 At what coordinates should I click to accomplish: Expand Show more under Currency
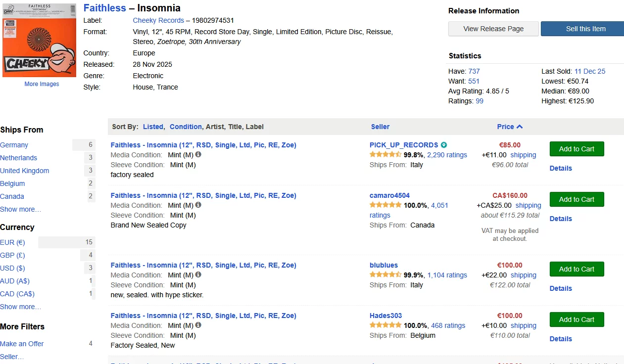(x=21, y=307)
